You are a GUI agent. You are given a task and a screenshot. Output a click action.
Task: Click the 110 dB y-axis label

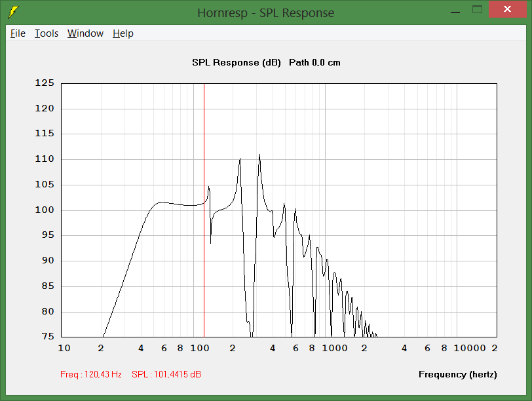tap(45, 159)
